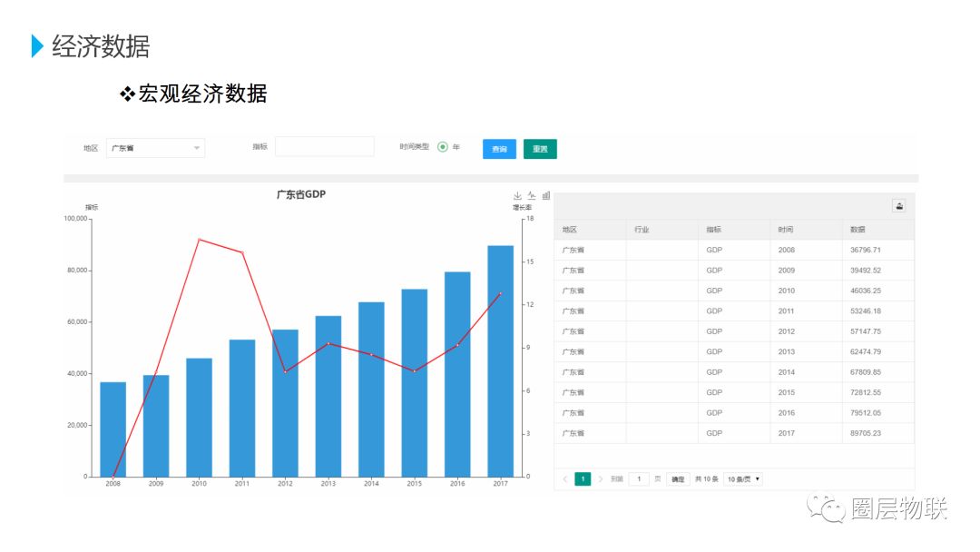Click dropdown arrow in region selector

pyautogui.click(x=196, y=148)
